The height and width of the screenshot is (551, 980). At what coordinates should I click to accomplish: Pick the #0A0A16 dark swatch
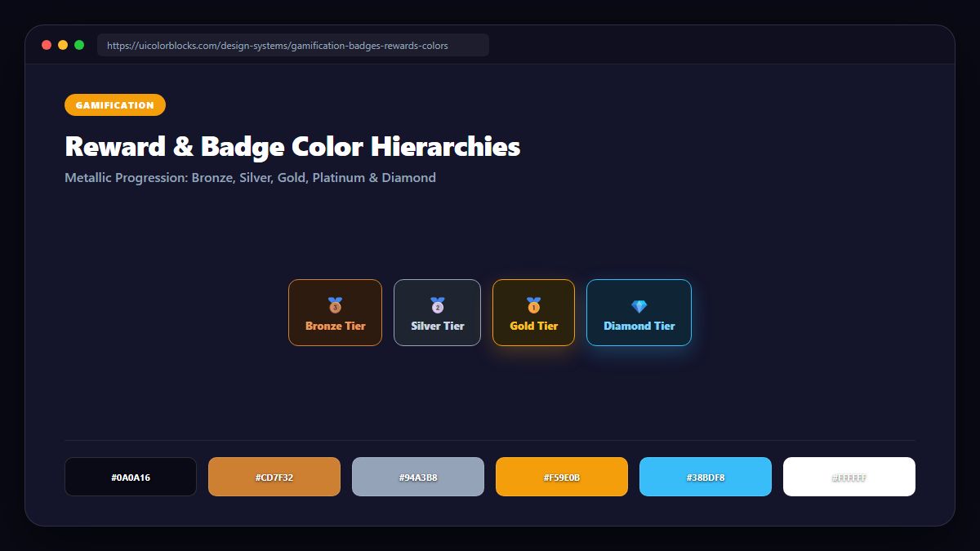[x=131, y=477]
